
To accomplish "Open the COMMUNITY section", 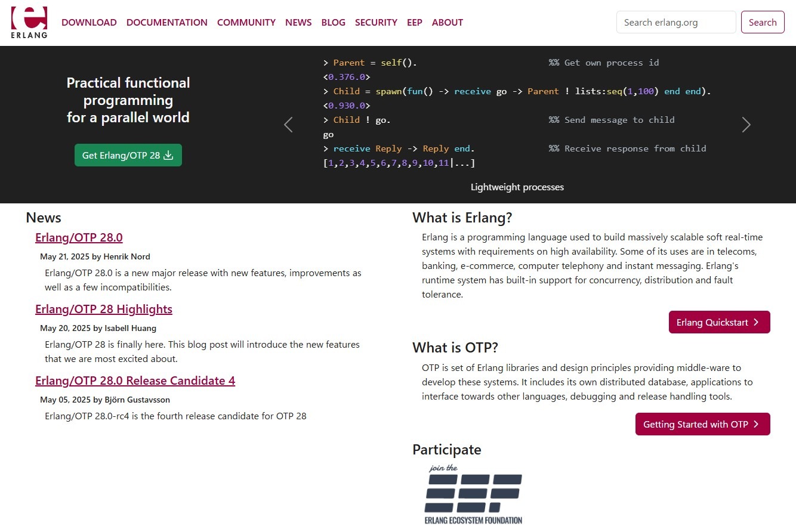I will [246, 23].
